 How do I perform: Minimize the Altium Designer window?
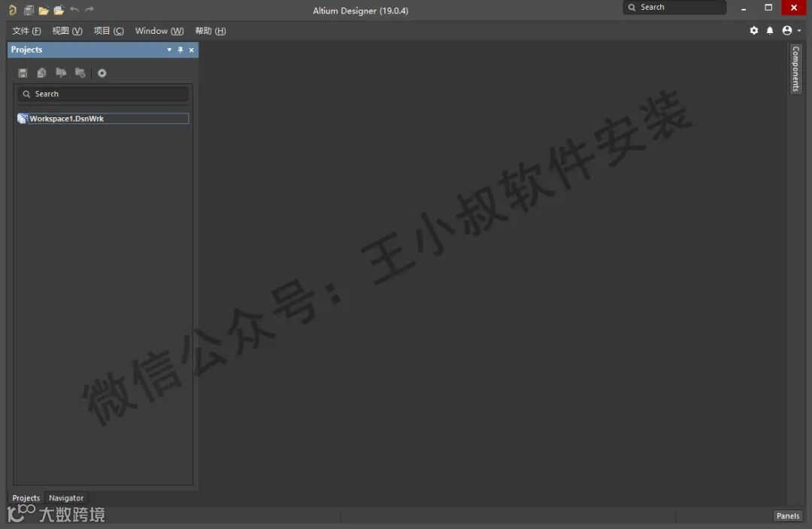point(744,8)
